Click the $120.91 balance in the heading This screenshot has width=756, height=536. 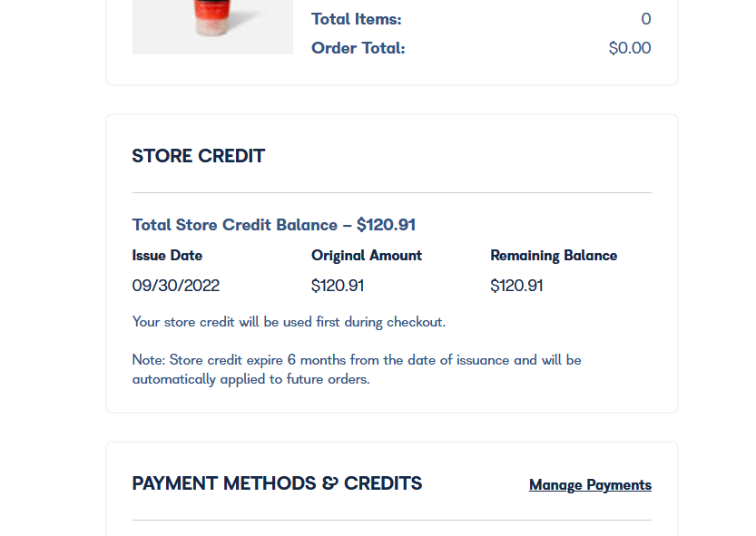click(x=387, y=225)
